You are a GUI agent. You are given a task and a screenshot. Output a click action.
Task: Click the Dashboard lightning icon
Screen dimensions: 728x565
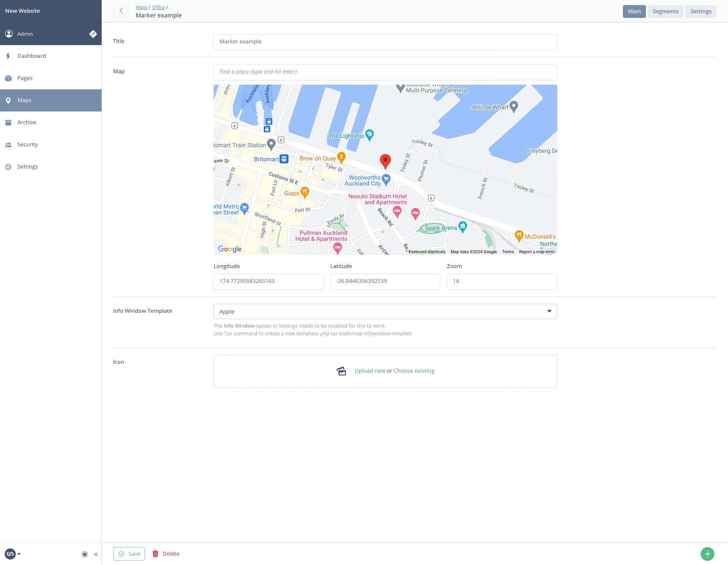[8, 56]
